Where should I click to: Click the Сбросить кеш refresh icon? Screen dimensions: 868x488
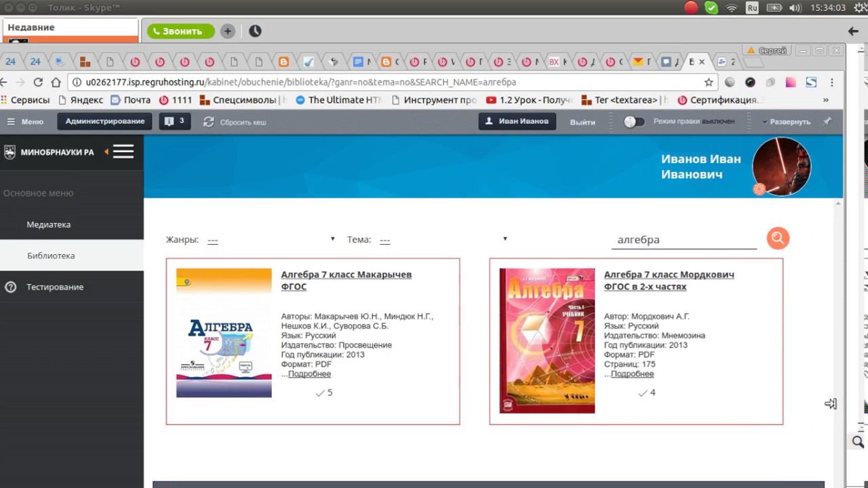click(x=208, y=121)
